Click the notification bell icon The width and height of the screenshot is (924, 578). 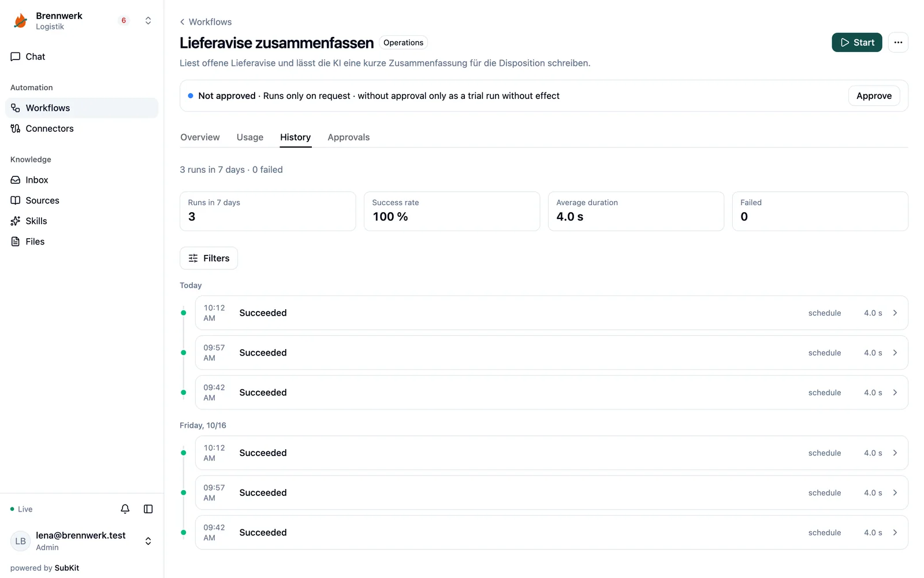[125, 509]
